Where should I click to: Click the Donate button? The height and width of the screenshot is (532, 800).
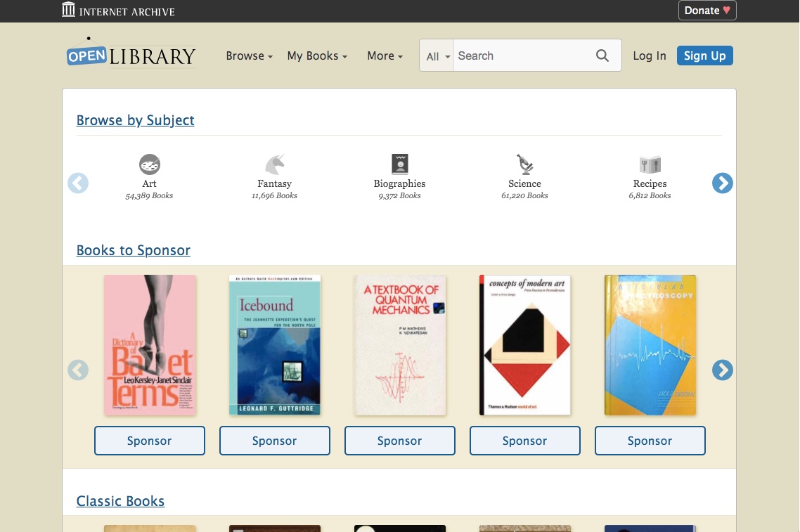point(707,10)
